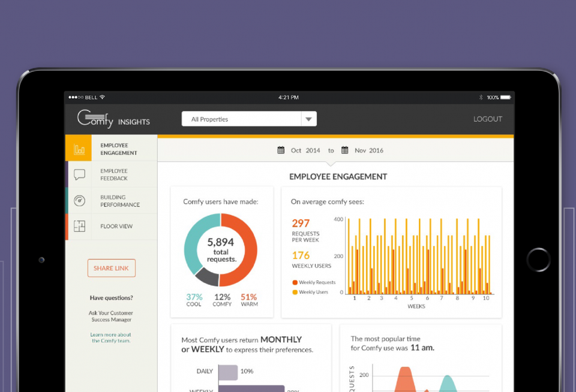Click the LOGOUT link
The height and width of the screenshot is (392, 576).
487,119
